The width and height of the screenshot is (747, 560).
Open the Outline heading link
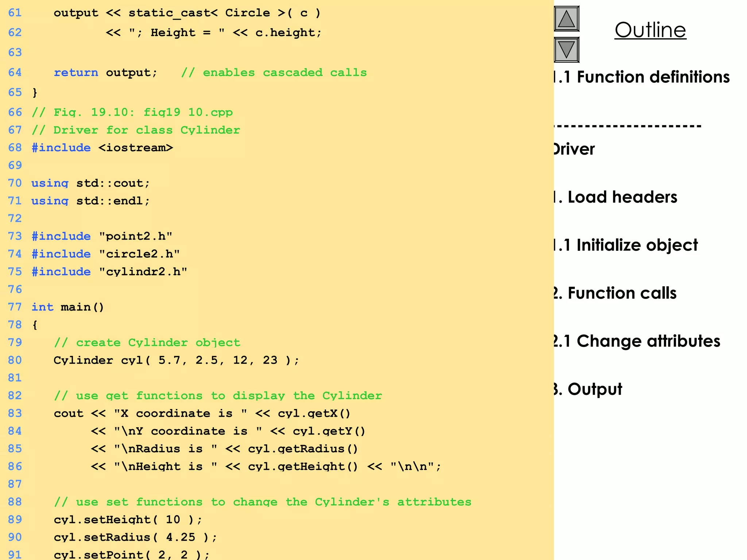[x=650, y=30]
